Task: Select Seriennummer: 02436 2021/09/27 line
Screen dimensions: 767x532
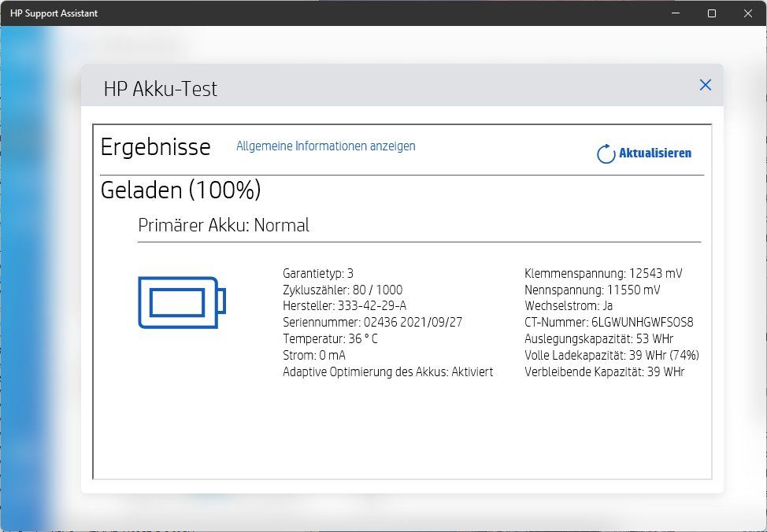Action: [372, 323]
